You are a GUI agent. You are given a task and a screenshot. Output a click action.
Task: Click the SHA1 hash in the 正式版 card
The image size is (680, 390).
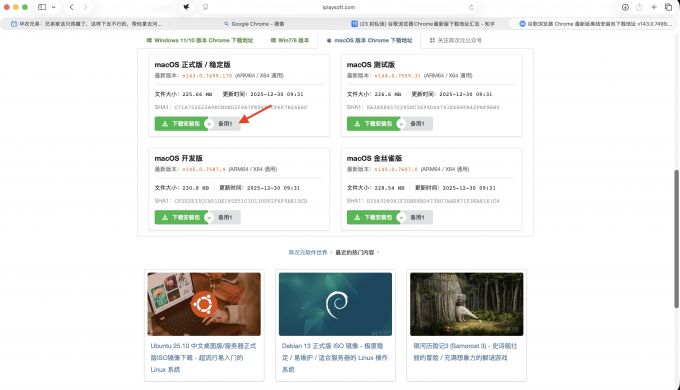point(241,107)
